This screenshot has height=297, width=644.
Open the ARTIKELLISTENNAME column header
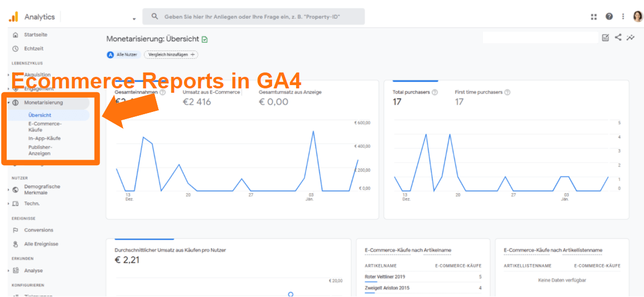pyautogui.click(x=528, y=266)
